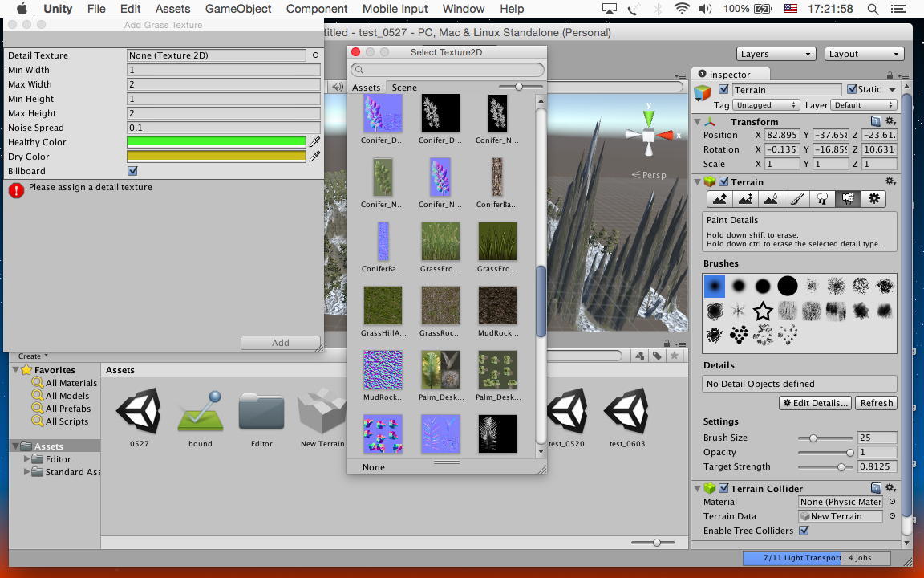
Task: Pick the star-shaped brush
Action: point(763,310)
